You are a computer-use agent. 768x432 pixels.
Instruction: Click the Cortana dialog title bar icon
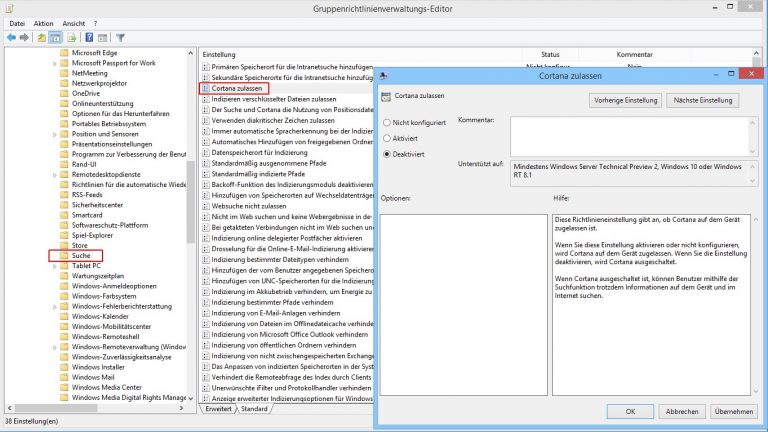click(384, 76)
